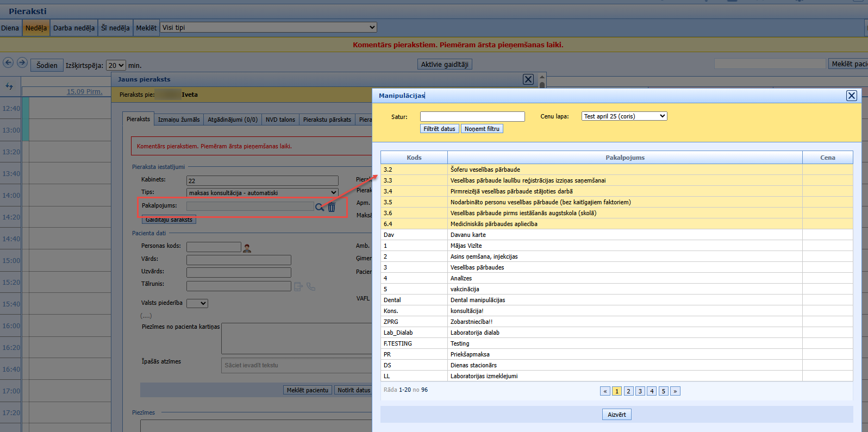
Task: Close the Jauns pieraksts dialog
Action: pos(528,79)
